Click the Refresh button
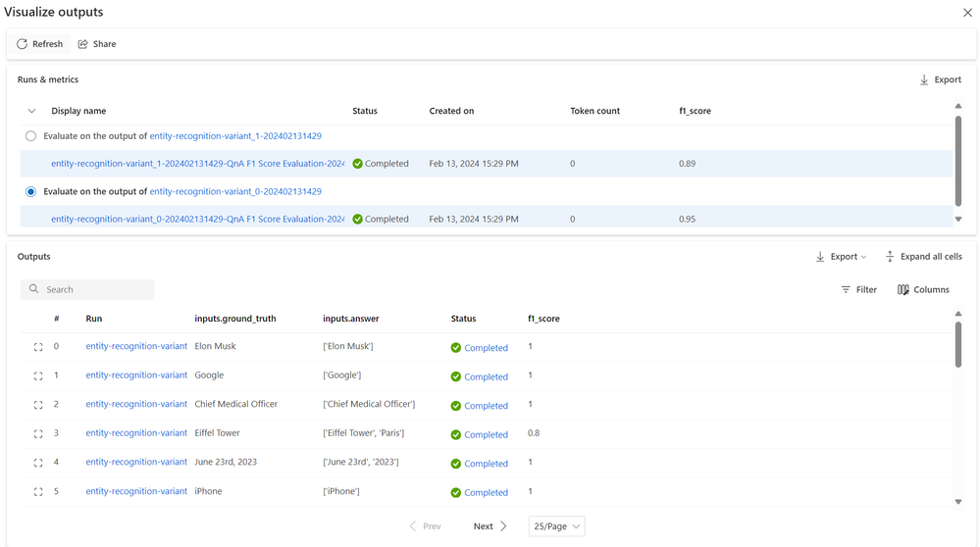This screenshot has height=547, width=980. coord(39,44)
